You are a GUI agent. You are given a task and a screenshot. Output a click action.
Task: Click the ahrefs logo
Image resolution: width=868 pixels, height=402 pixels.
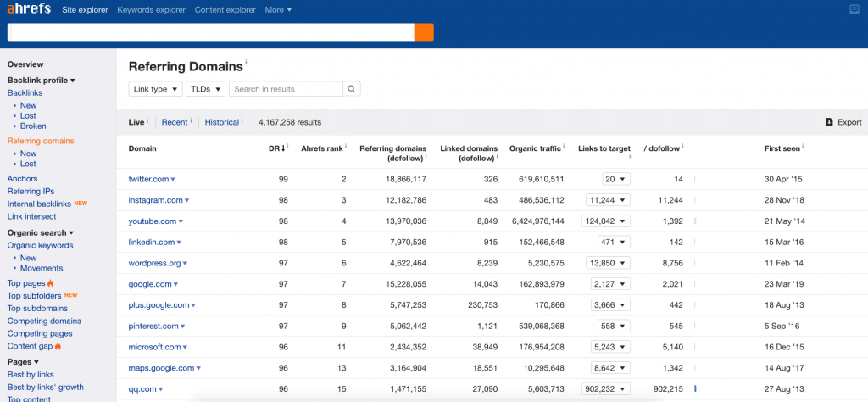[29, 9]
